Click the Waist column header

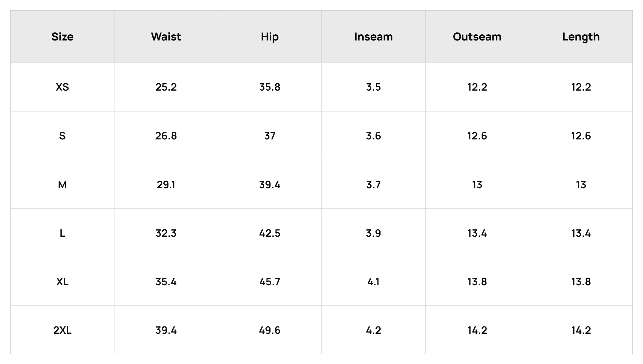166,37
